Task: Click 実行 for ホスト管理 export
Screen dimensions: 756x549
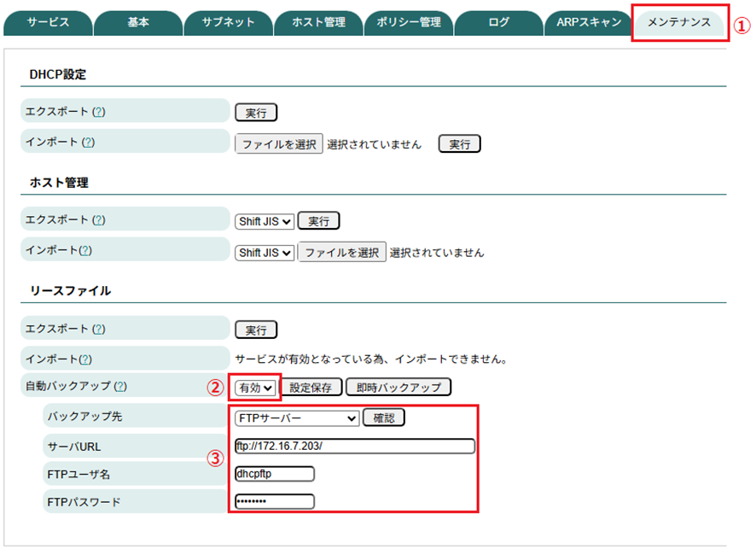Action: 318,221
